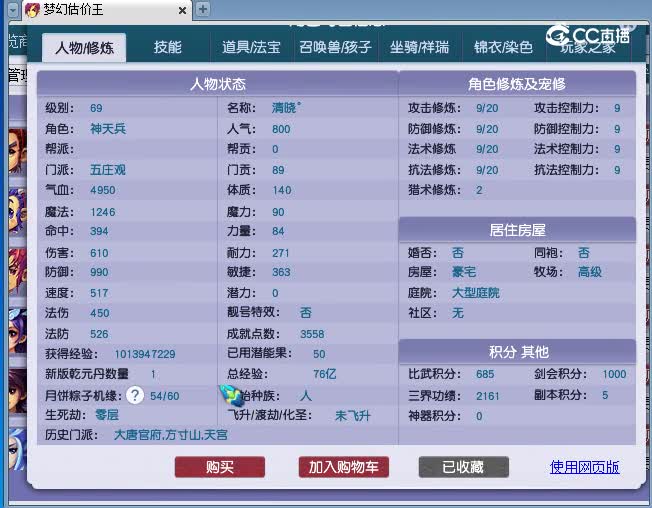Screen dimensions: 652x508
Task: Click the 气血 value 4950
Action: click(x=103, y=190)
